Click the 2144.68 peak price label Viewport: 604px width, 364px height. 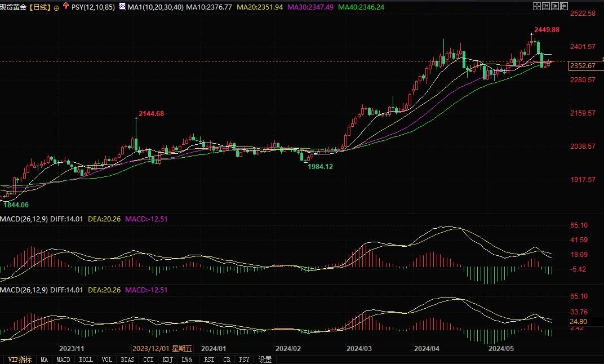(x=151, y=114)
